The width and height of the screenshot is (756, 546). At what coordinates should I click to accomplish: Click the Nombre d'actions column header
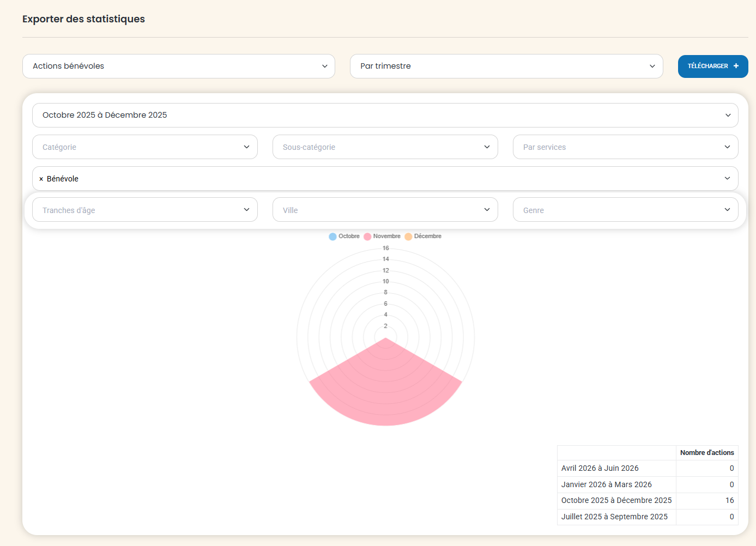[706, 453]
